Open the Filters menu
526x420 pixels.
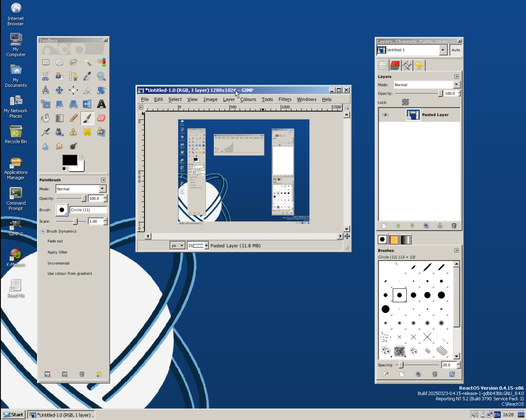(x=285, y=99)
